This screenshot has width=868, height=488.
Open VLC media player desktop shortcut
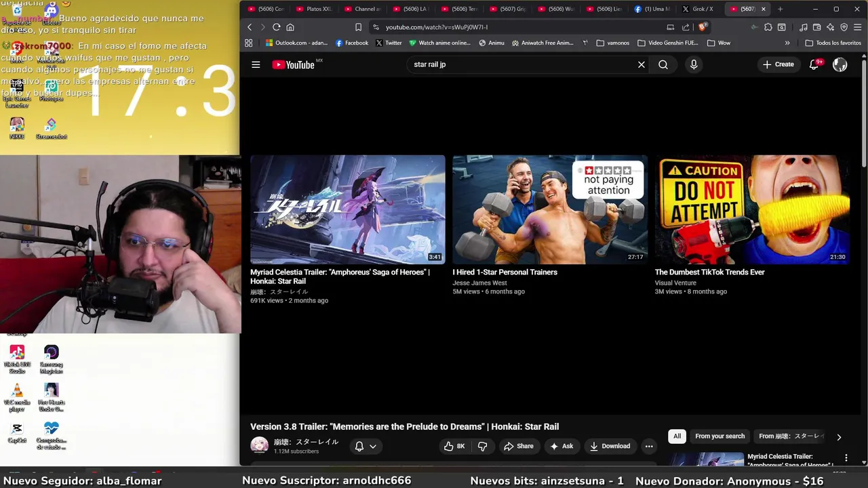coord(17,398)
